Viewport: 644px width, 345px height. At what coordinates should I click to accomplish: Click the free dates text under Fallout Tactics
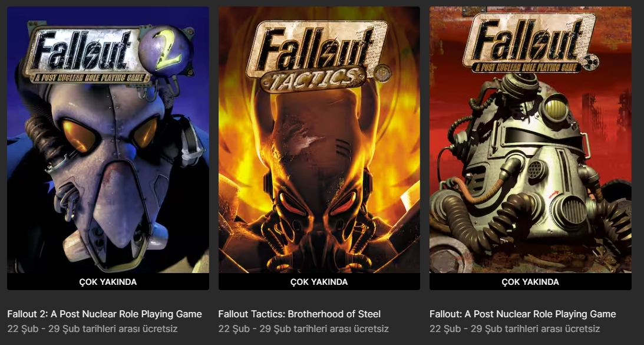(x=303, y=329)
